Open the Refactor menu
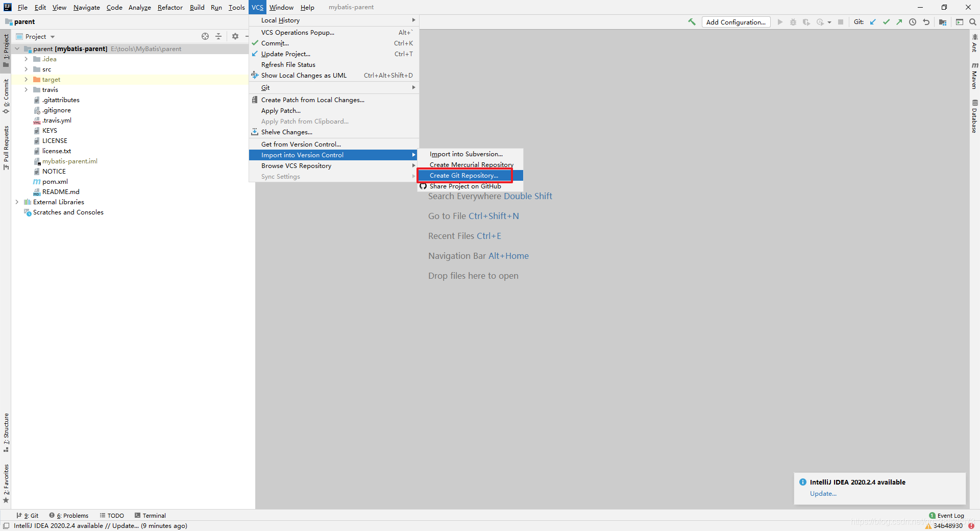The height and width of the screenshot is (531, 980). 170,7
